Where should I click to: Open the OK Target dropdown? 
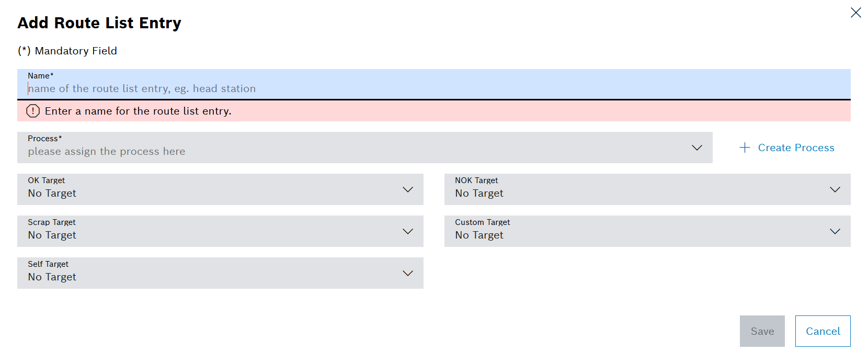(x=220, y=189)
